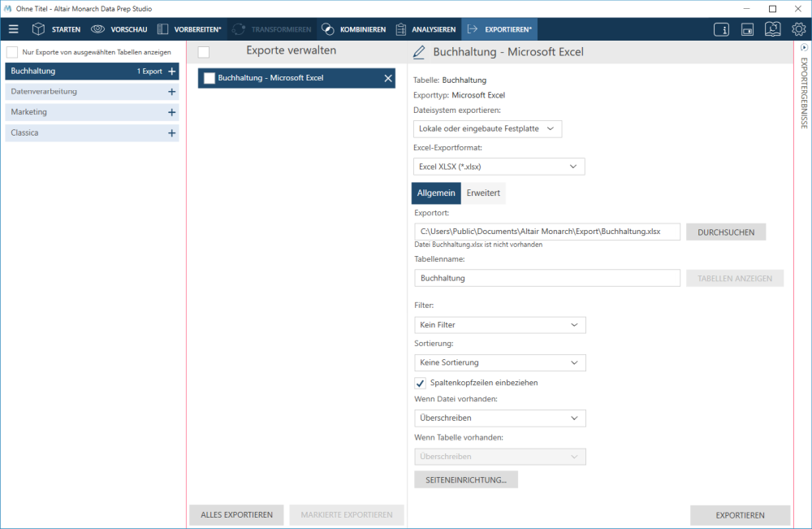The image size is (812, 529).
Task: Add export for Classica table
Action: tap(172, 133)
